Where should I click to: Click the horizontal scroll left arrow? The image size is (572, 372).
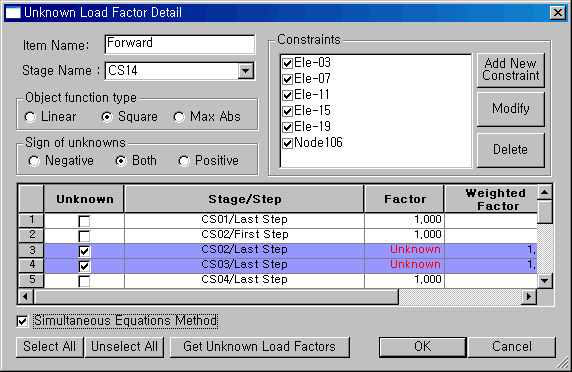tap(25, 297)
